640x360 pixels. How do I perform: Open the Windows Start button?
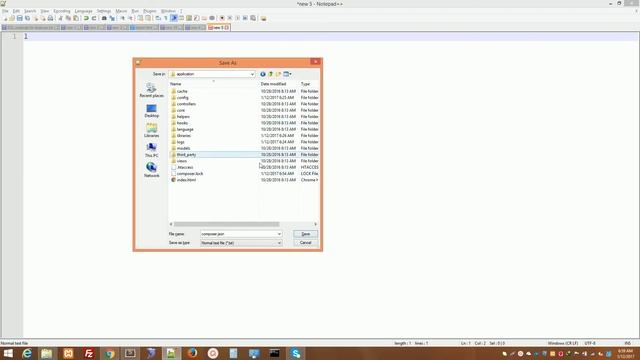point(8,353)
